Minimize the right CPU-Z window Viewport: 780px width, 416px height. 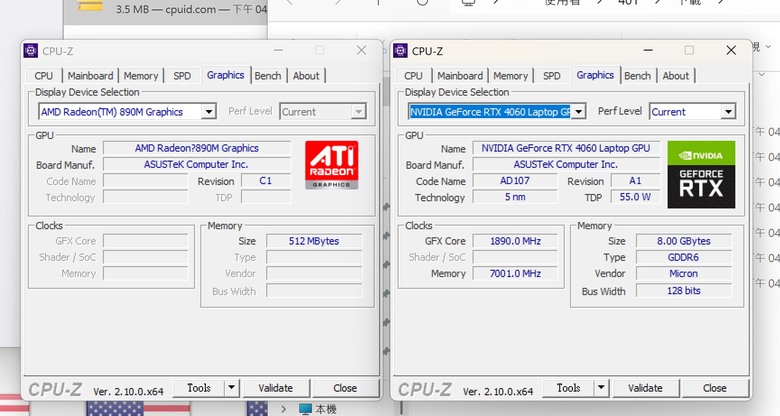pos(648,50)
